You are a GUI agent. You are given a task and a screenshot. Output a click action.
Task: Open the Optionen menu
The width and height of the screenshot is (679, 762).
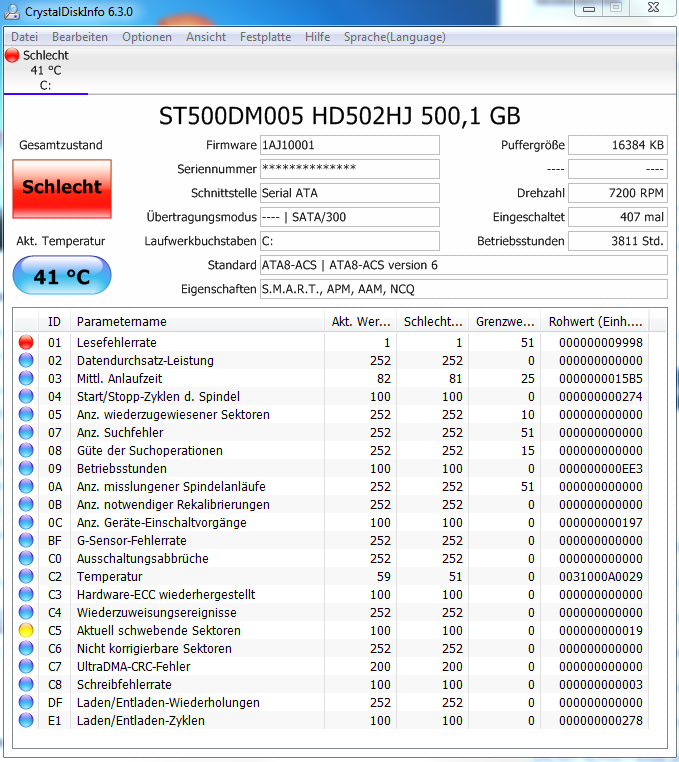[x=147, y=37]
